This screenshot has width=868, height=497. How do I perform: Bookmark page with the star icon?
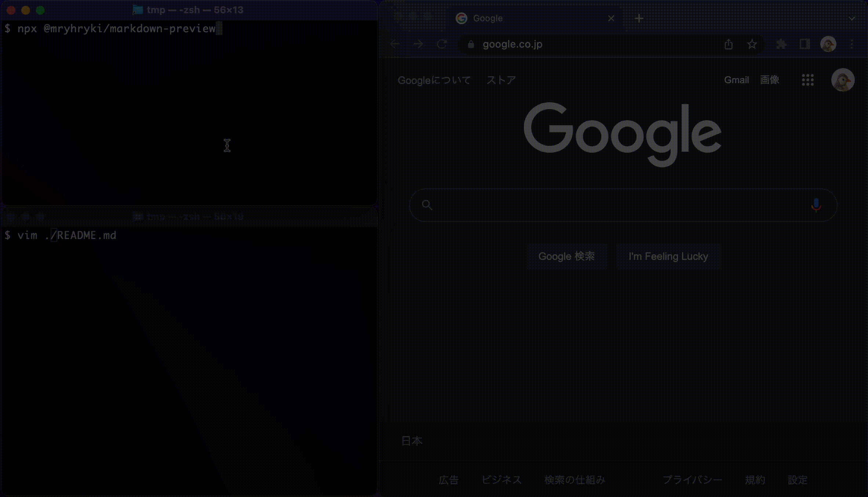752,44
